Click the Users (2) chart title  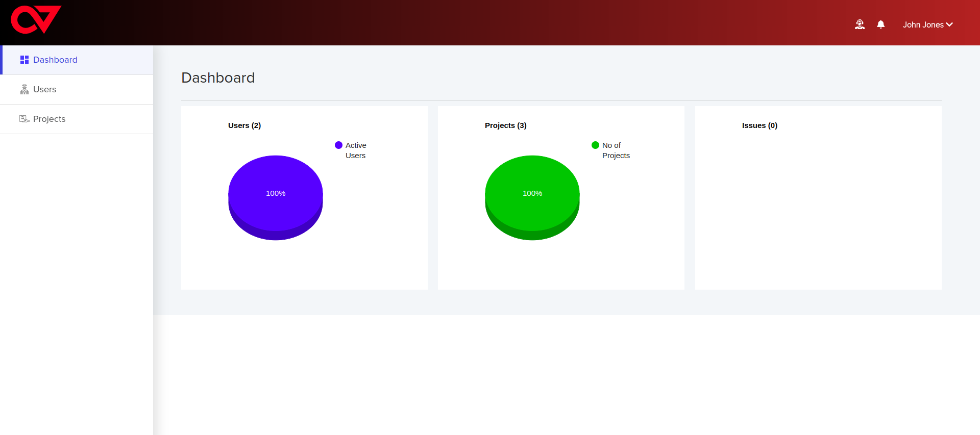click(244, 125)
